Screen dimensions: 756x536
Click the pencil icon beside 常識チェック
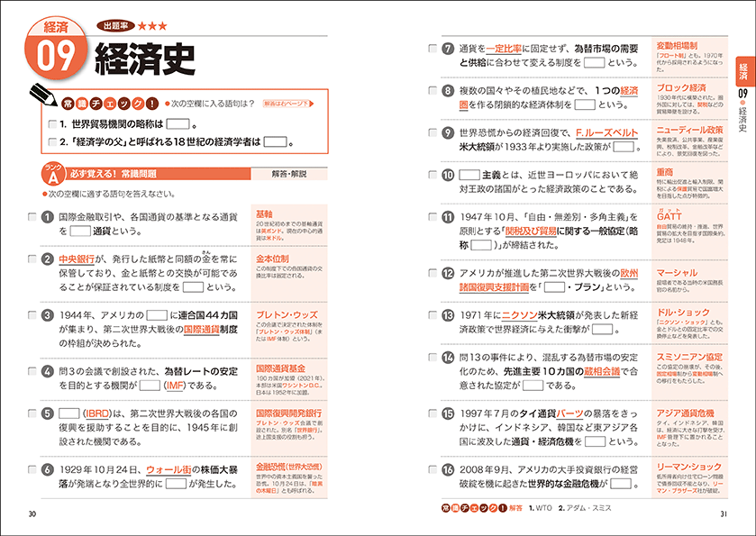(43, 94)
